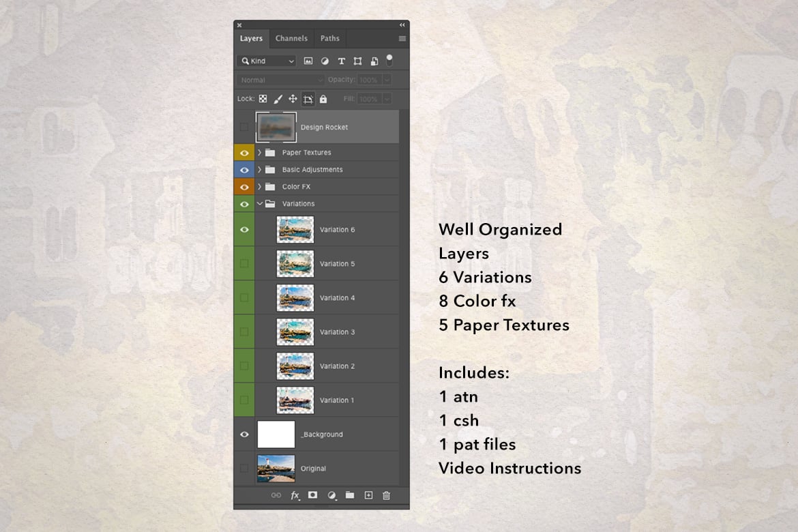Delete layer trash icon
This screenshot has height=532, width=798.
click(386, 495)
